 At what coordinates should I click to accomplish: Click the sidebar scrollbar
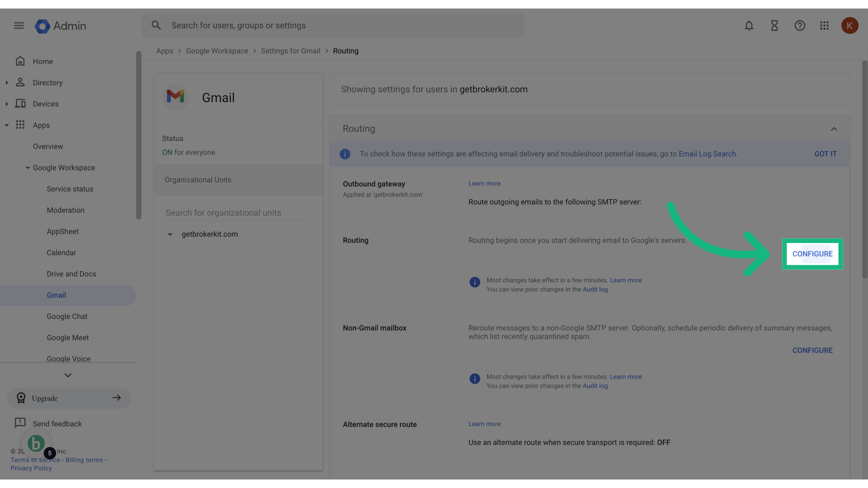[x=138, y=135]
